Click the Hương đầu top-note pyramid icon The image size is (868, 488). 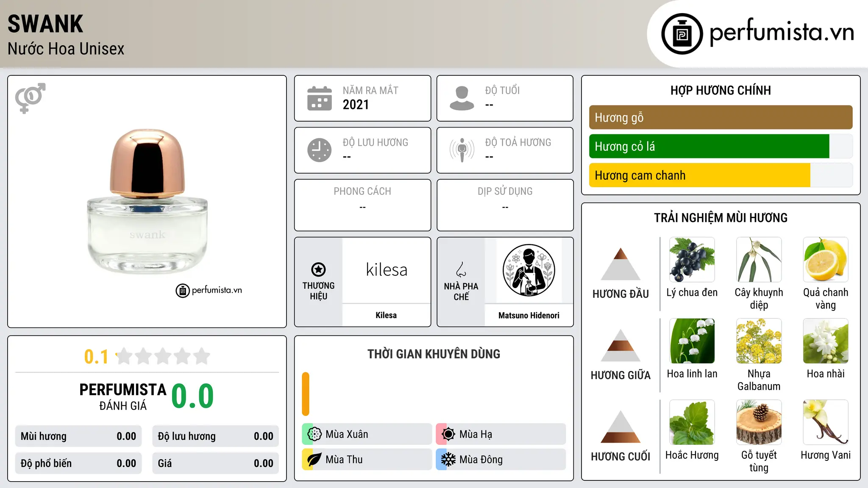tap(620, 264)
